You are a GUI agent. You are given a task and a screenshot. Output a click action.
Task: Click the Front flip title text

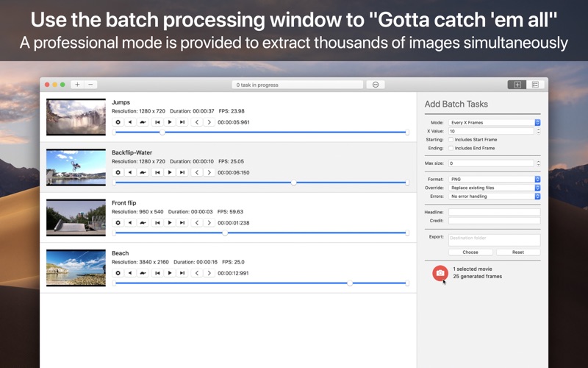(123, 203)
